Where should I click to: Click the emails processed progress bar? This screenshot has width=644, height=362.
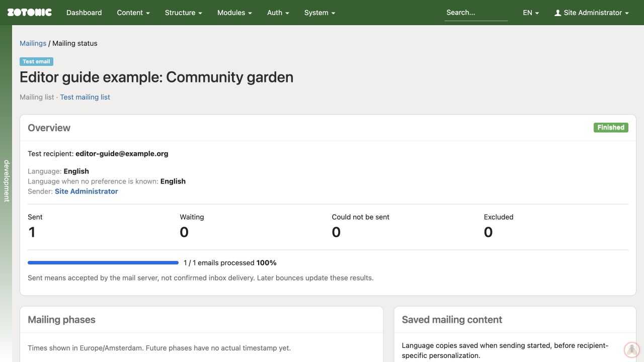[x=103, y=262]
